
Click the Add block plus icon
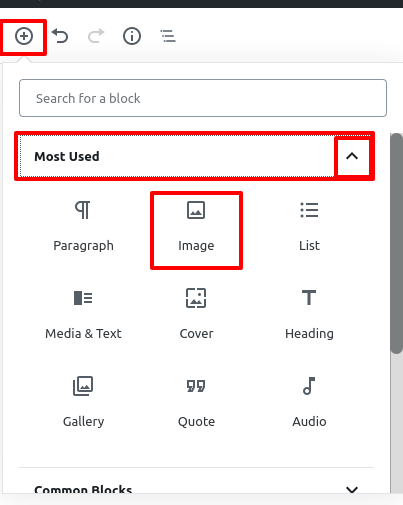[x=24, y=36]
